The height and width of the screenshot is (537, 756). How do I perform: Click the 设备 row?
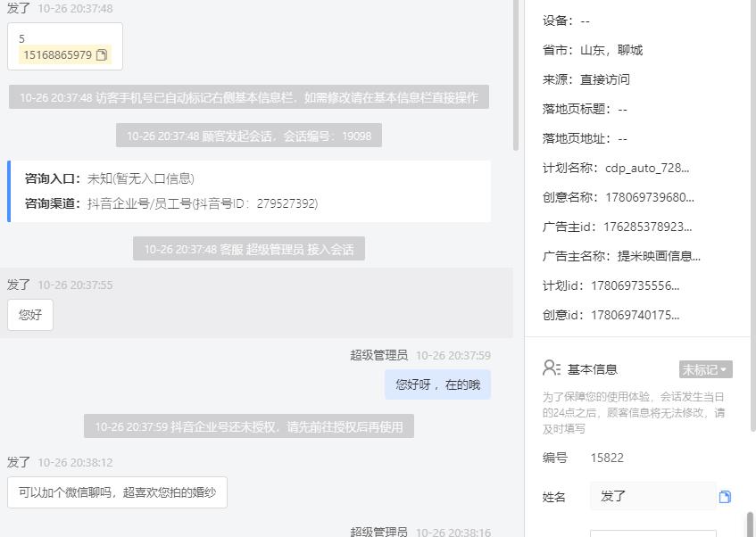coord(566,21)
